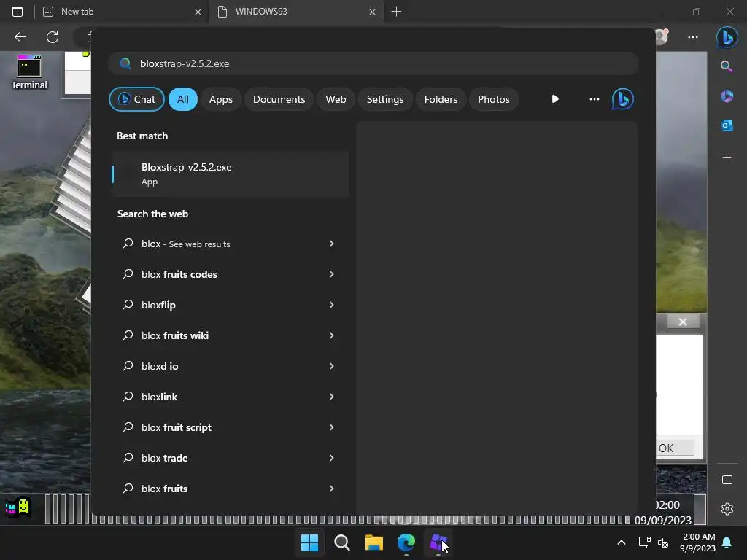747x560 pixels.
Task: Switch to the Photos search filter
Action: pyautogui.click(x=494, y=99)
